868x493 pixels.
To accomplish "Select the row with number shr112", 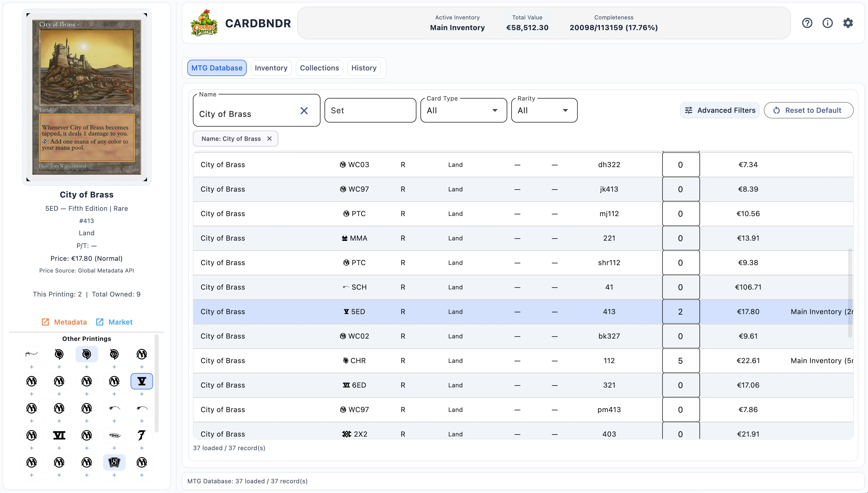I will [523, 263].
